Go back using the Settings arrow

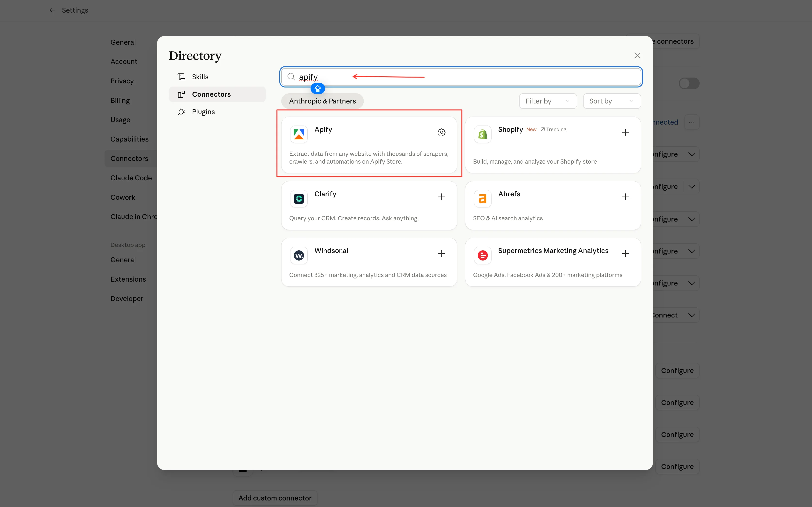[x=52, y=10]
